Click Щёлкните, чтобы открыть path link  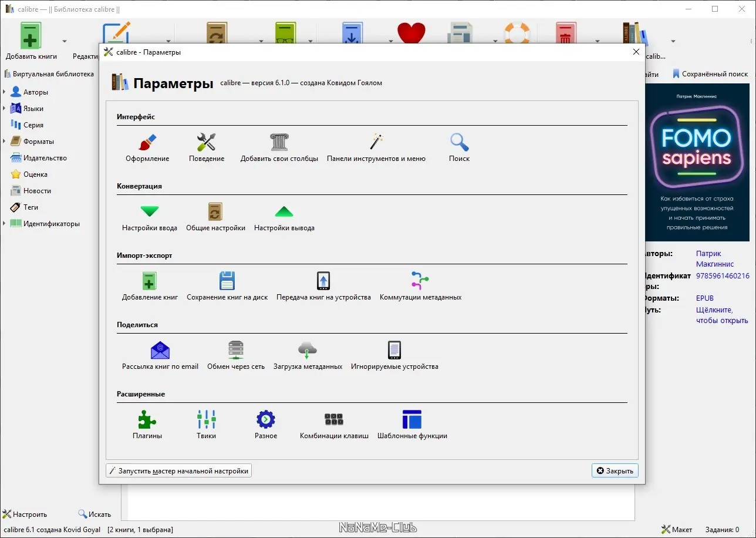point(722,315)
